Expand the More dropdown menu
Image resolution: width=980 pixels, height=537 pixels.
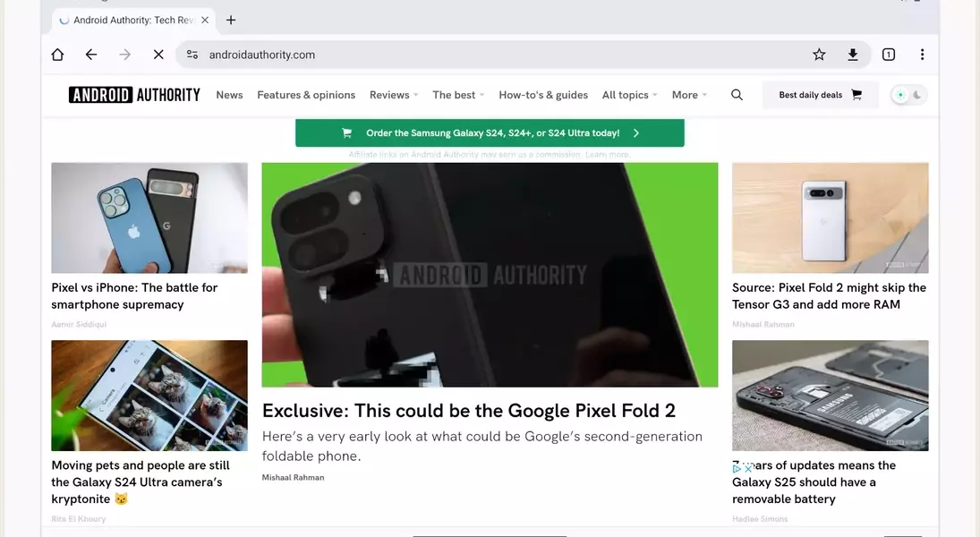click(x=689, y=95)
